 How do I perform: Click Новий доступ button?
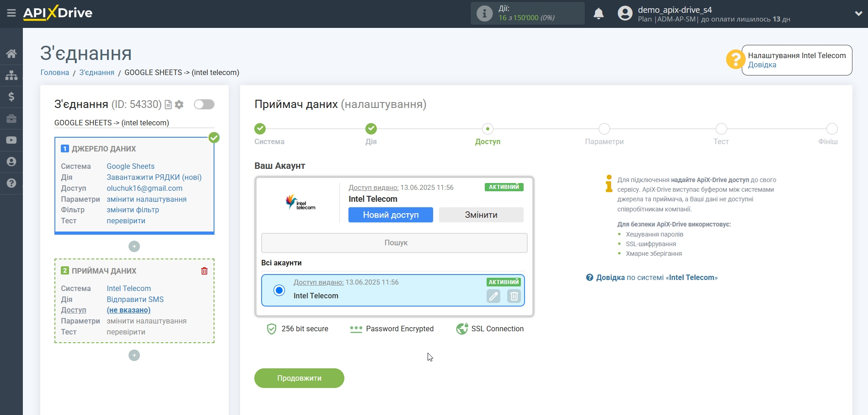391,215
